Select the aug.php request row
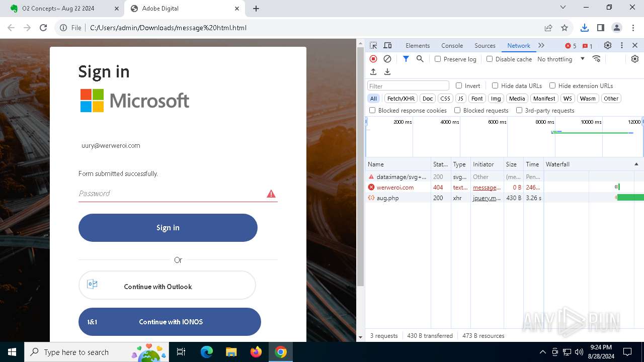The width and height of the screenshot is (644, 362). (505, 198)
